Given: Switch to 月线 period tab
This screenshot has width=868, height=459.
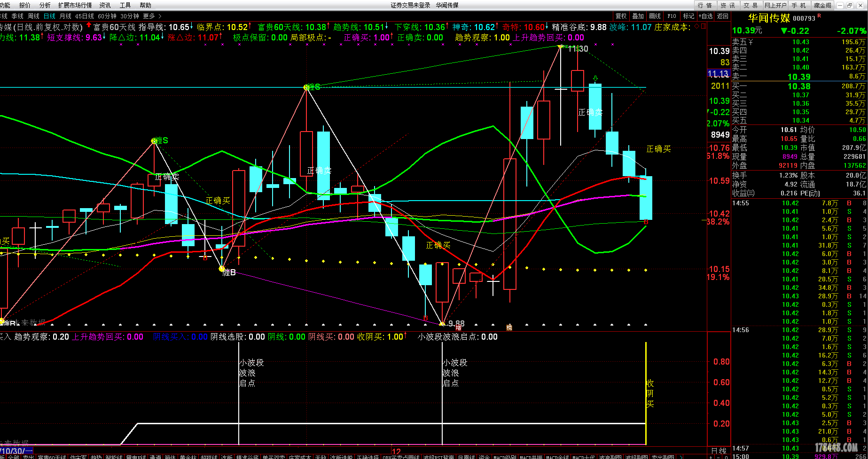Looking at the screenshot, I should point(65,16).
